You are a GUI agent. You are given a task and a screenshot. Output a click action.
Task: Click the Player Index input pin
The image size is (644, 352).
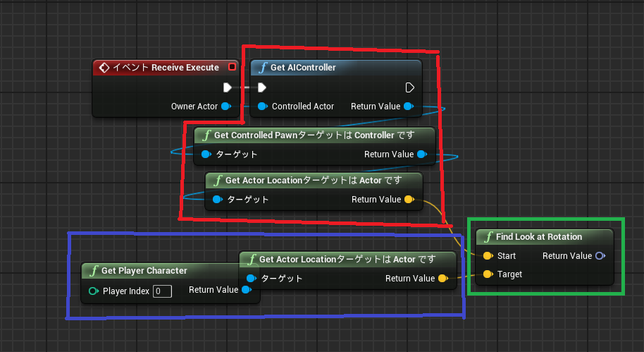click(x=94, y=291)
